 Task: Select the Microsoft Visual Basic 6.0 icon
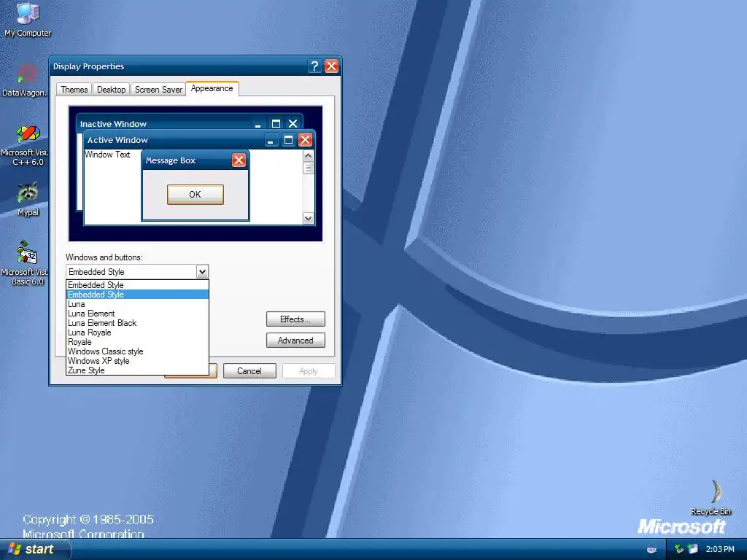25,262
